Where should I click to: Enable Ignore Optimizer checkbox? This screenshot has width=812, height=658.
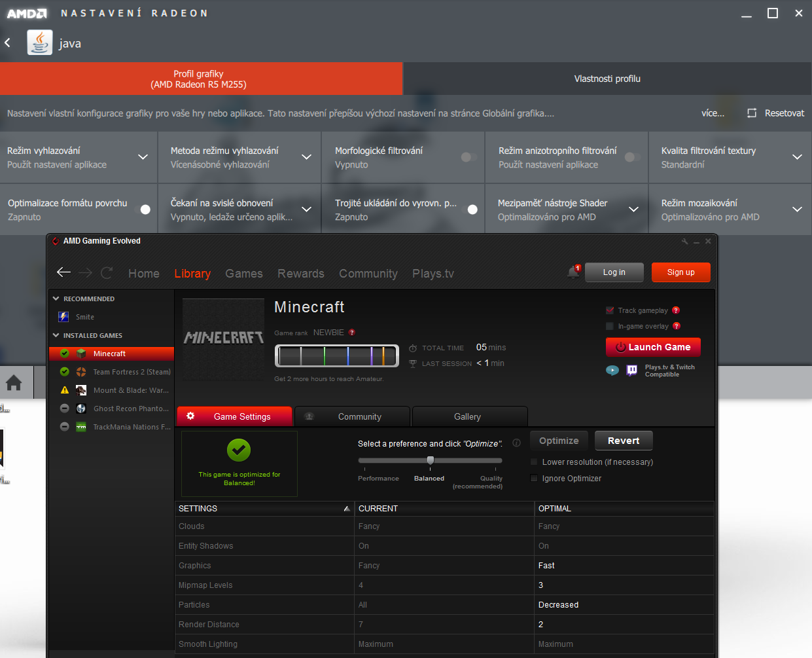[534, 479]
